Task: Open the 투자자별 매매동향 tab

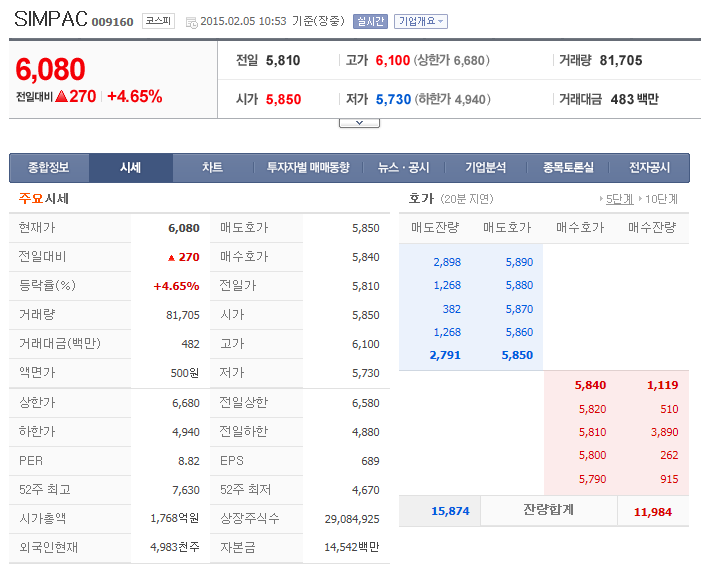Action: pos(308,168)
